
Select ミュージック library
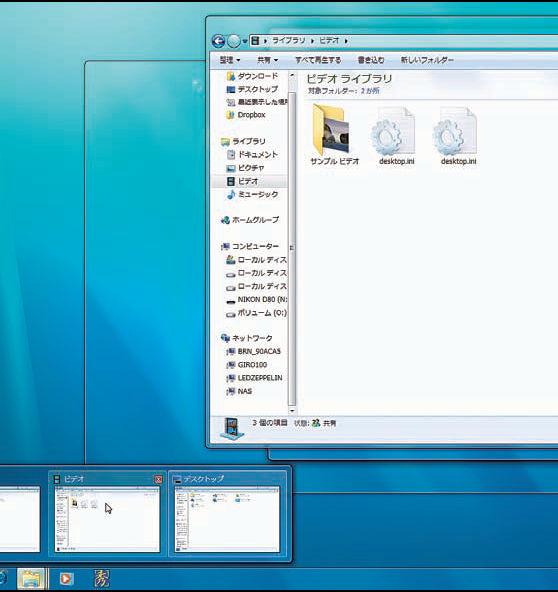click(252, 194)
